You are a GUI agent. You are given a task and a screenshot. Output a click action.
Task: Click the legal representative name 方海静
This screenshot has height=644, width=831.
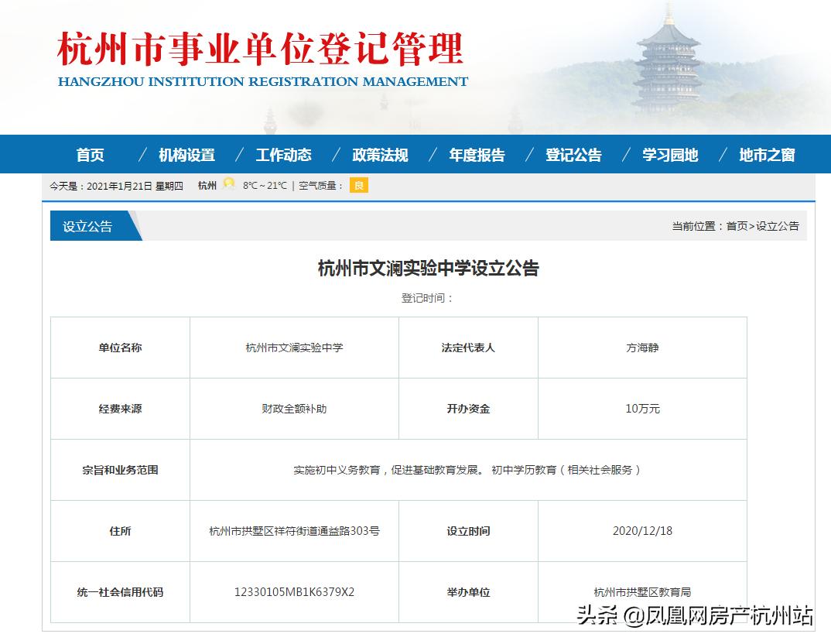tap(642, 347)
